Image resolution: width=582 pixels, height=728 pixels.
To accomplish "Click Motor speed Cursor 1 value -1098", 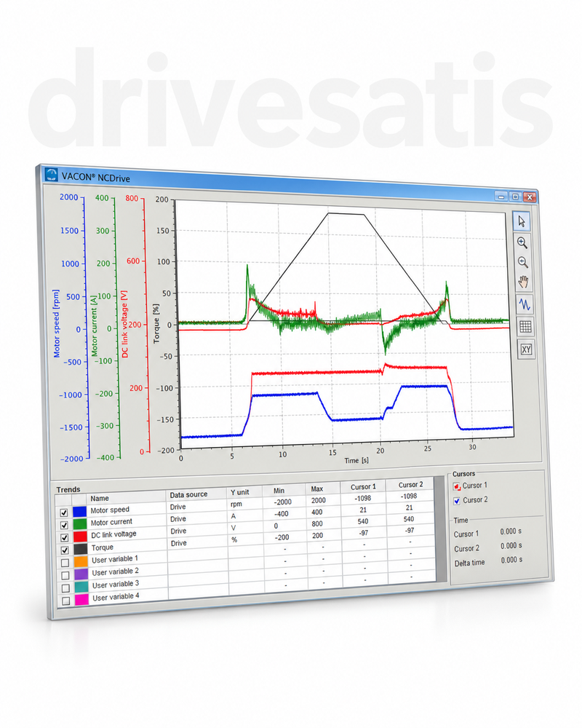I will pyautogui.click(x=362, y=498).
